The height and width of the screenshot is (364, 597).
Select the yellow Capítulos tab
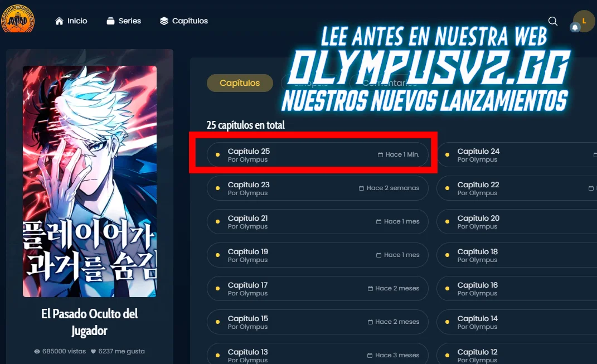[x=240, y=83]
